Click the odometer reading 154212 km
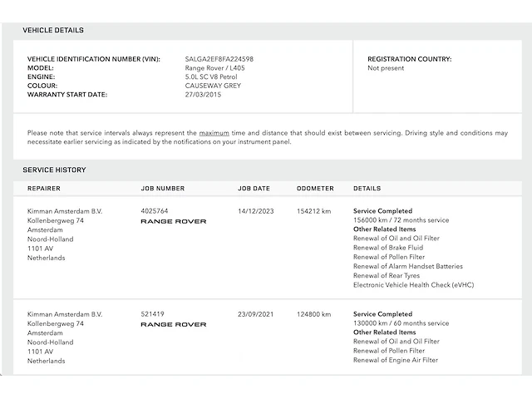Image resolution: width=532 pixels, height=399 pixels. (x=314, y=211)
